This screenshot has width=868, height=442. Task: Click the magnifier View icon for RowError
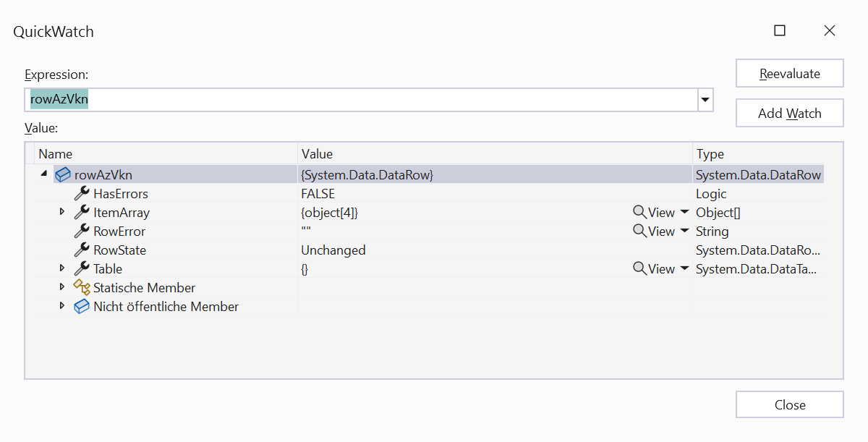[x=639, y=231]
